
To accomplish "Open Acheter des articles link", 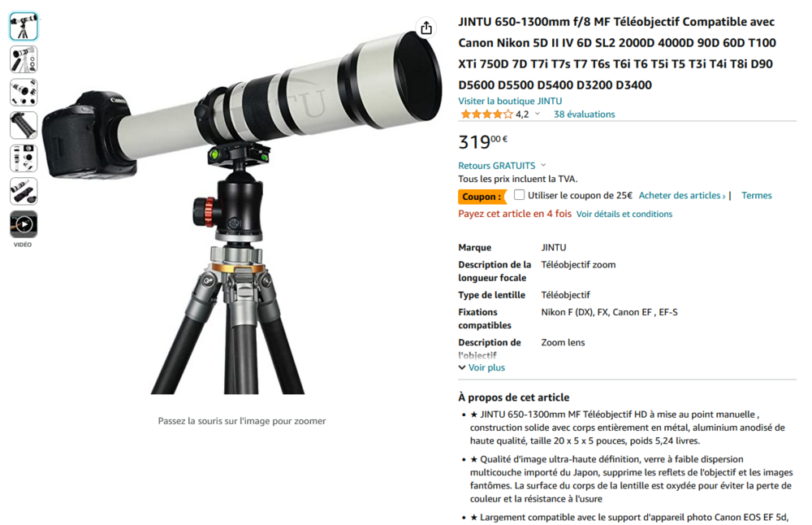I will (681, 195).
